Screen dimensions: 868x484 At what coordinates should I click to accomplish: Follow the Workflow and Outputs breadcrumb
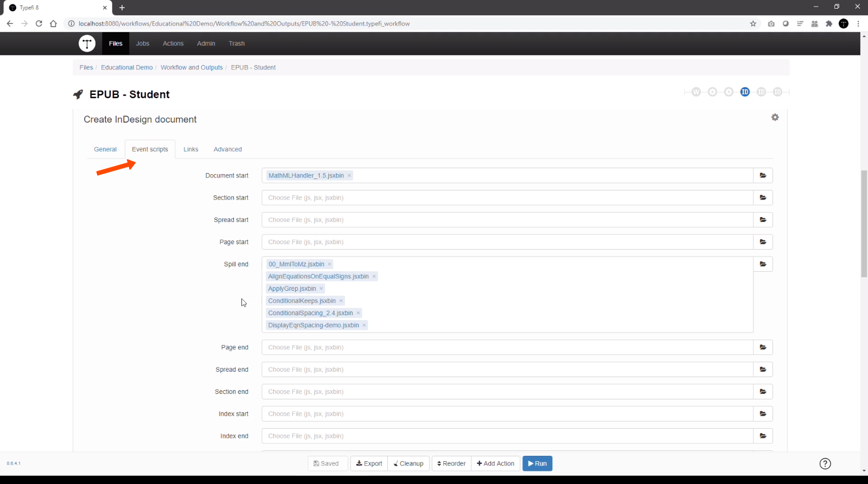click(192, 67)
